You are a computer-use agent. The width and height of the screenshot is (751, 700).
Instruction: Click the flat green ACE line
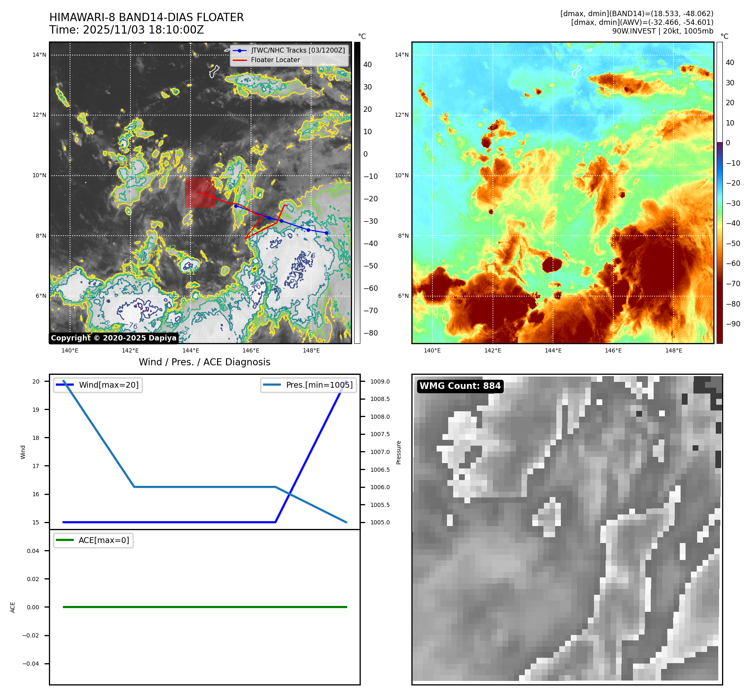click(x=205, y=607)
